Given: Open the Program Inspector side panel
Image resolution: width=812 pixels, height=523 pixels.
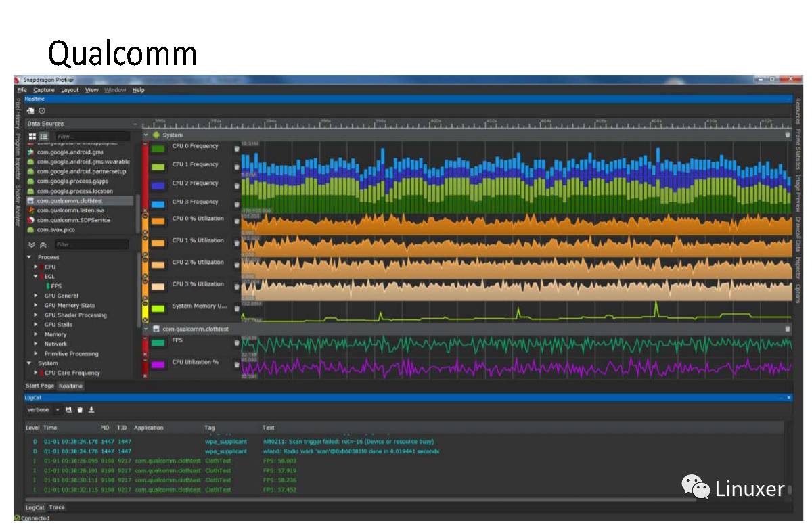Looking at the screenshot, I should point(18,156).
